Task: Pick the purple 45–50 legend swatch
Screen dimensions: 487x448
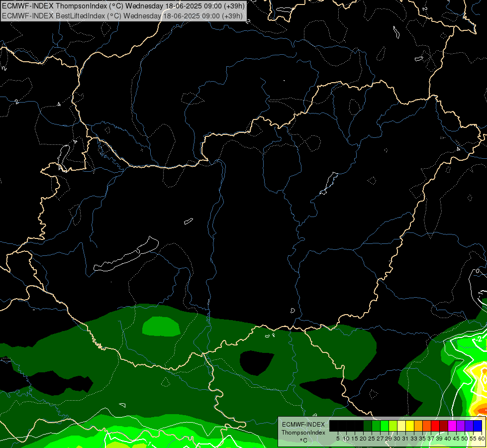Action: point(461,426)
